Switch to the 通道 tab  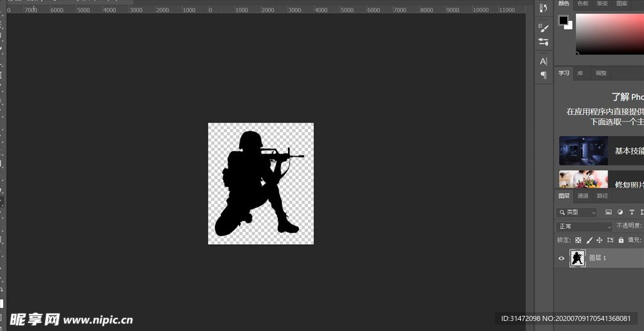coord(583,196)
